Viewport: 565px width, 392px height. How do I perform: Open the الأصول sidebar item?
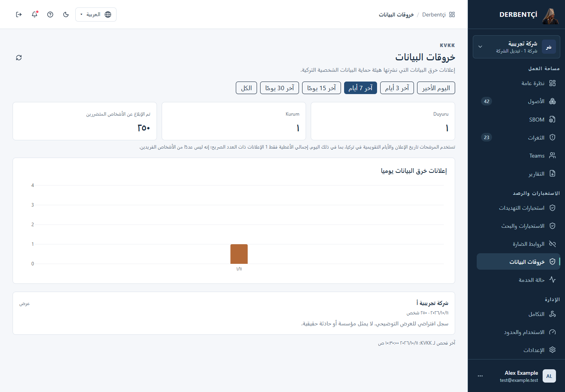click(518, 101)
